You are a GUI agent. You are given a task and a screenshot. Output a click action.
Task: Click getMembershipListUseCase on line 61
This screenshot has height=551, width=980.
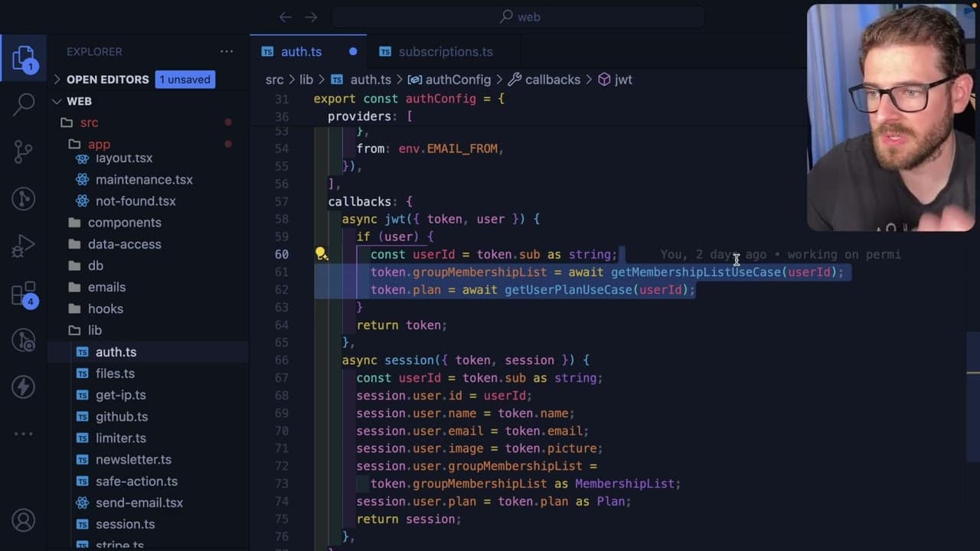pos(696,272)
